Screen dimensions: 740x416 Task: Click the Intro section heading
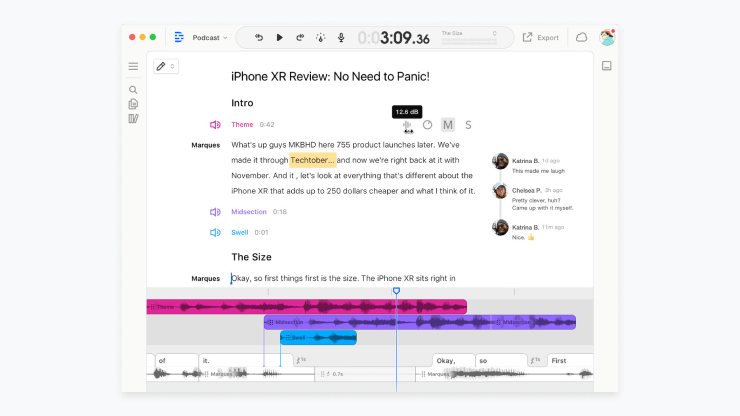click(242, 103)
